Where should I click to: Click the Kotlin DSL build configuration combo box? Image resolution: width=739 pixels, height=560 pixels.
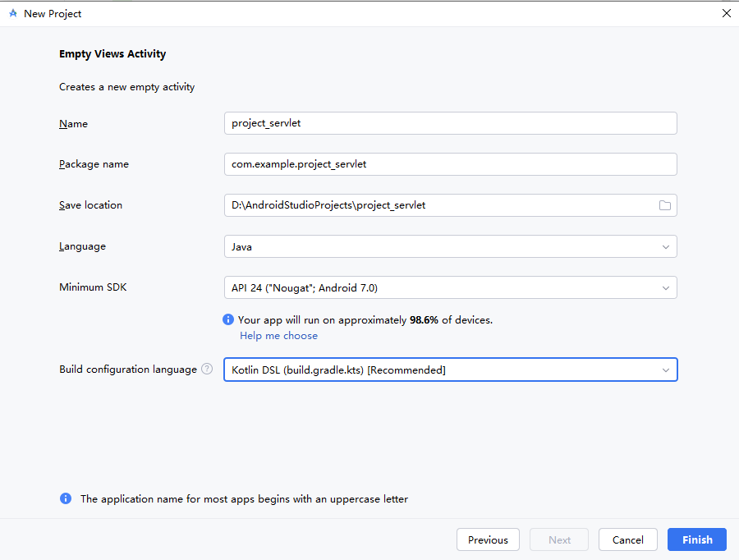tap(451, 370)
